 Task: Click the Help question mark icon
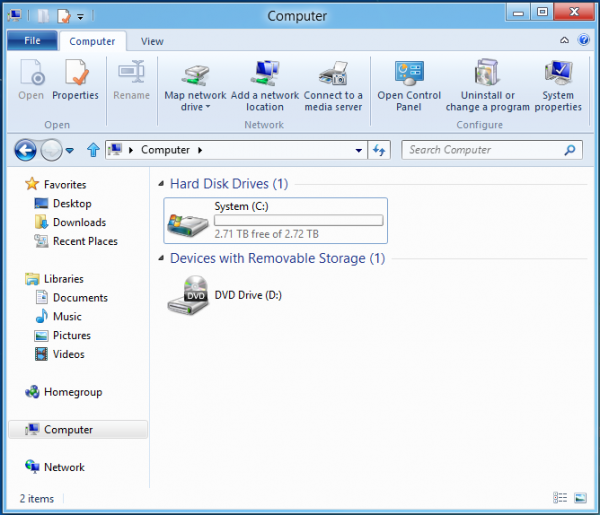click(x=584, y=40)
